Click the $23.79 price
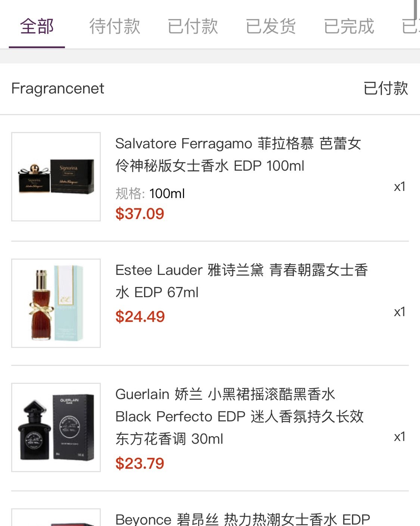The image size is (420, 526). tap(140, 464)
